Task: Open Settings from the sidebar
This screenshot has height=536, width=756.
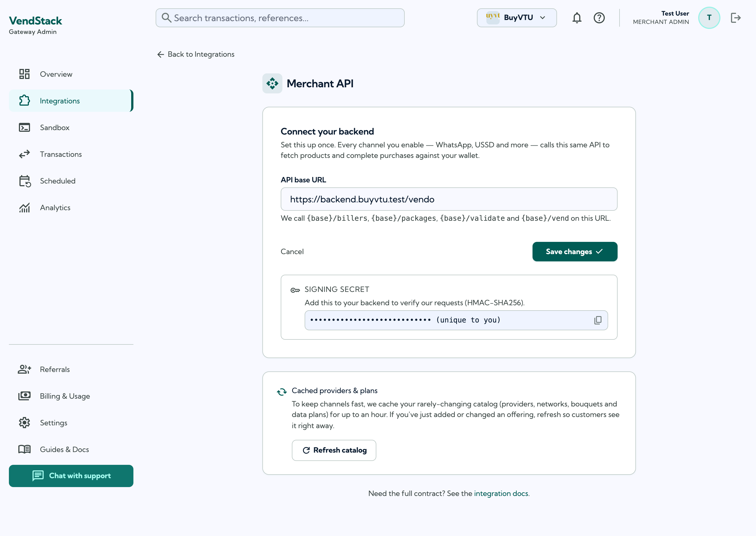Action: coord(71,423)
